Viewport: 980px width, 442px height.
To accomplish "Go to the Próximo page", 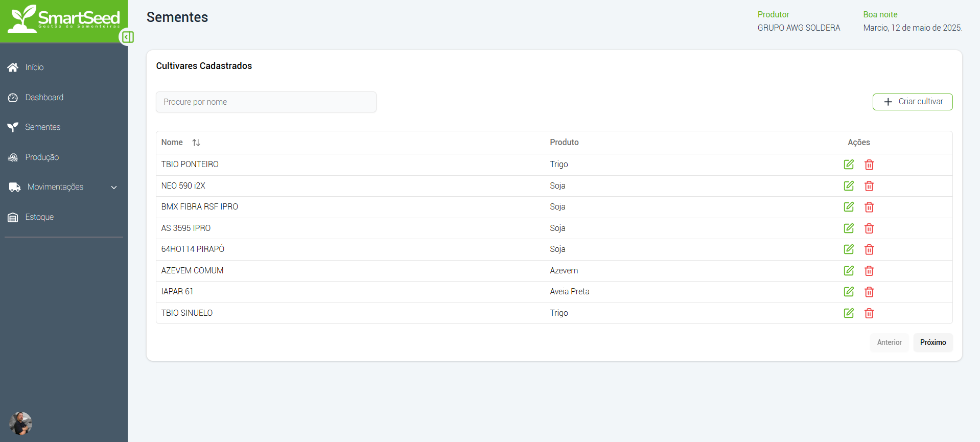I will pyautogui.click(x=933, y=342).
